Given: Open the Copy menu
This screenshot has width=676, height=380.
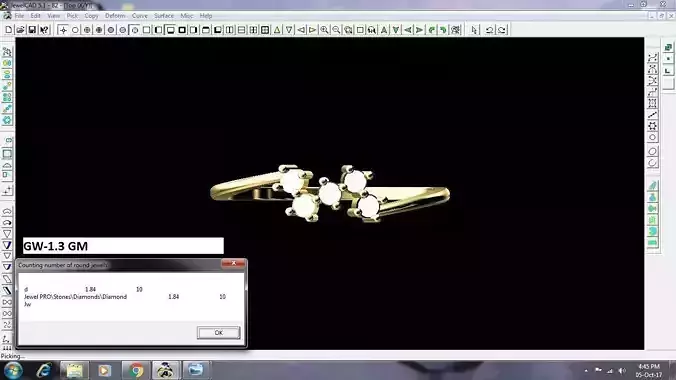Looking at the screenshot, I should [91, 16].
